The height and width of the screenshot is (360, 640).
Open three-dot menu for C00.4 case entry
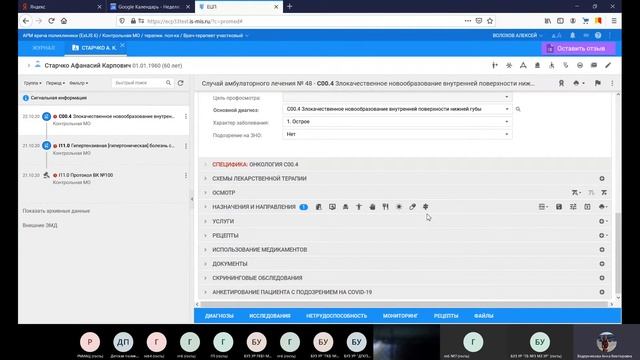pos(186,116)
